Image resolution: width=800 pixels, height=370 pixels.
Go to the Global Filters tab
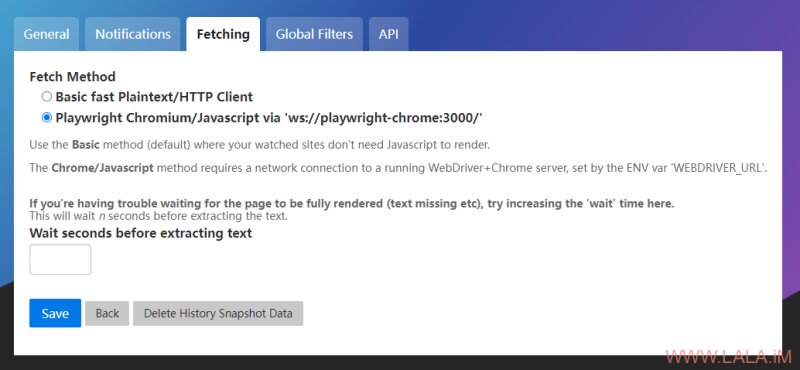[314, 34]
